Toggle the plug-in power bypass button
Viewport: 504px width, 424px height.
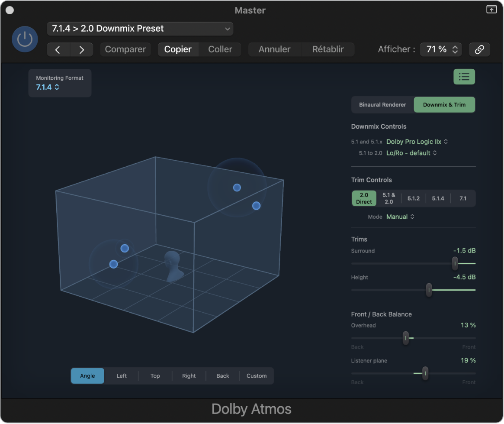[25, 39]
